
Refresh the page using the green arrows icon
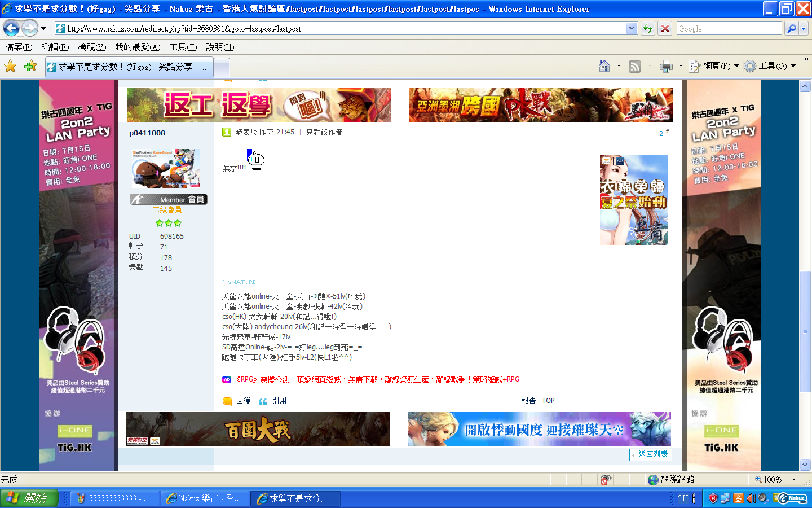[648, 28]
